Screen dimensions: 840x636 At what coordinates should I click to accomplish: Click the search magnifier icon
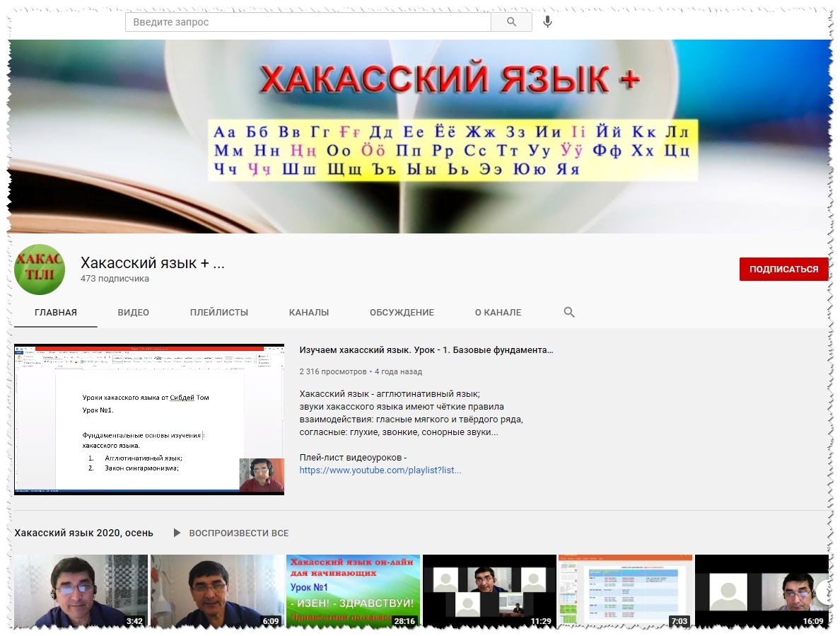coord(511,21)
